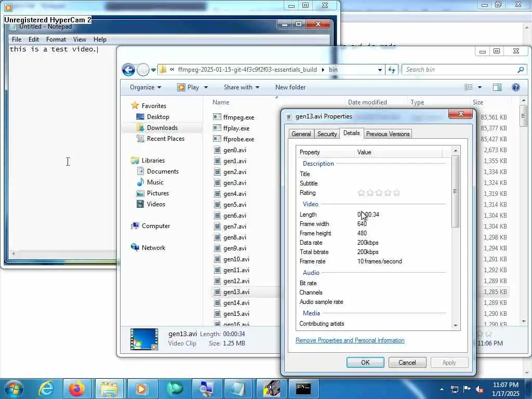Open the dropdown arrow next to Play
532x399 pixels.
[x=206, y=87]
